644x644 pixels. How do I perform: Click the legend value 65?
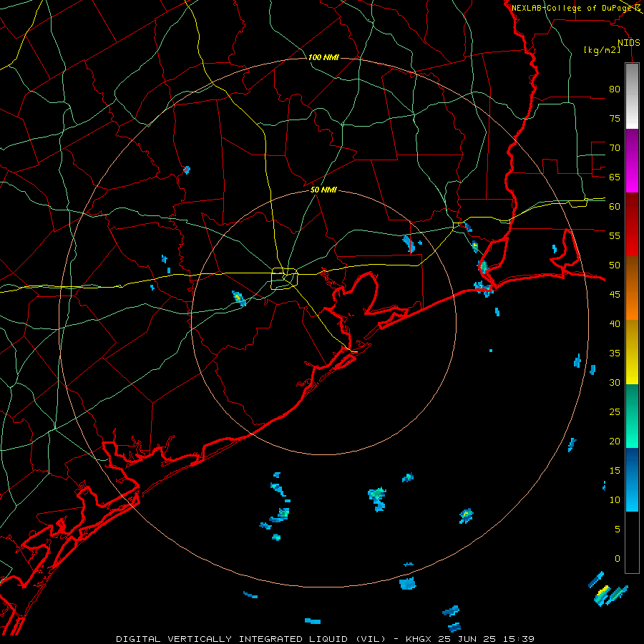point(615,177)
